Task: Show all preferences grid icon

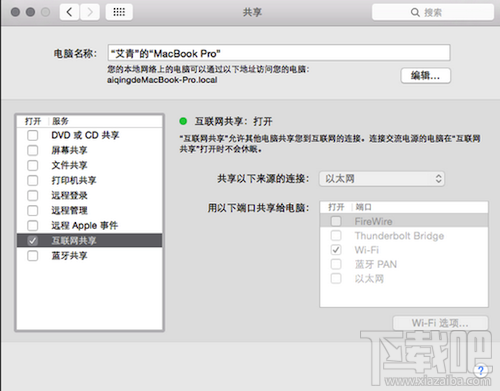Action: coord(119,12)
